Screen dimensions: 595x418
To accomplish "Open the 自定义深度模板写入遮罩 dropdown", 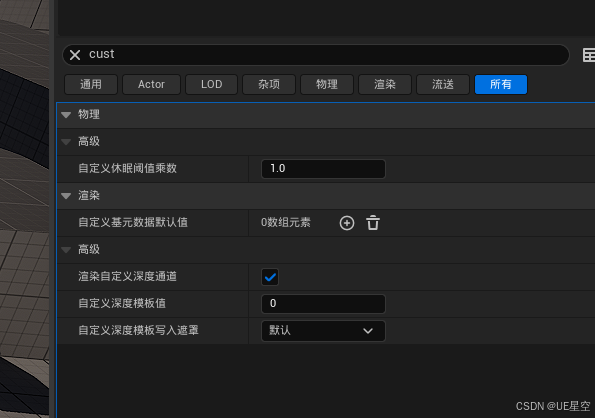I will pyautogui.click(x=323, y=331).
